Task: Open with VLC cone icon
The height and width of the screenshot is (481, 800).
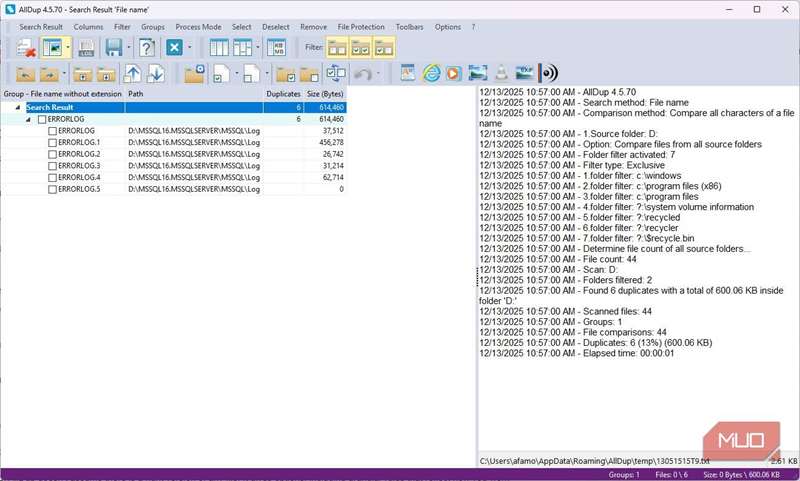Action: coord(502,73)
